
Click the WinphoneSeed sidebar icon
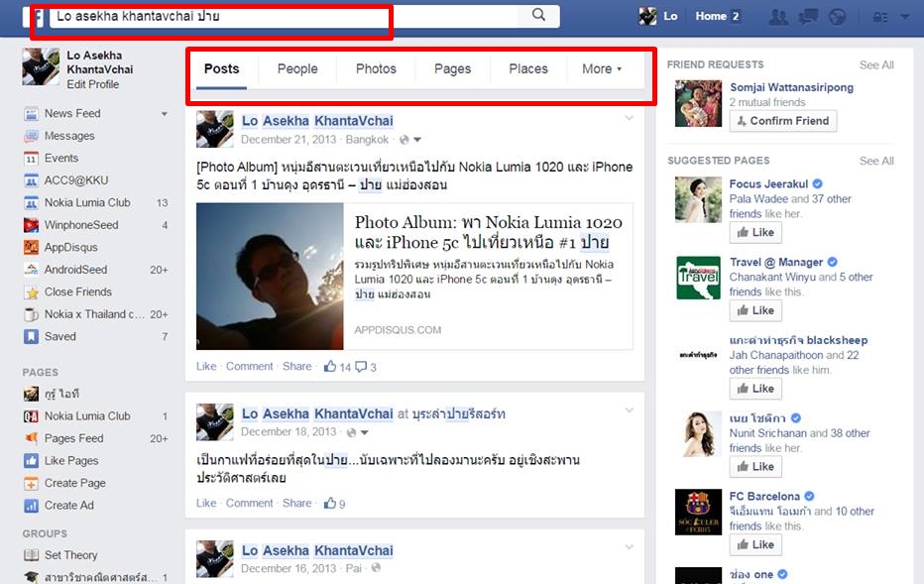click(31, 225)
